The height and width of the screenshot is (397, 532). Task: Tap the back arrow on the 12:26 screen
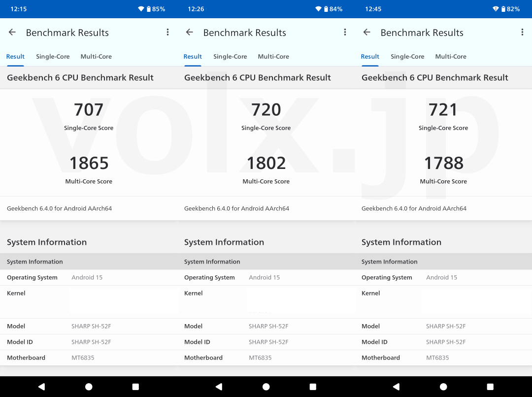coord(190,32)
